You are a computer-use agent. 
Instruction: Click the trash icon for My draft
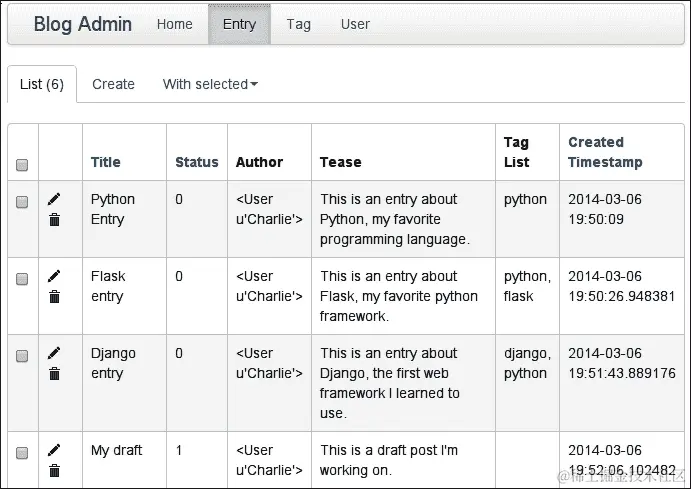click(x=54, y=470)
